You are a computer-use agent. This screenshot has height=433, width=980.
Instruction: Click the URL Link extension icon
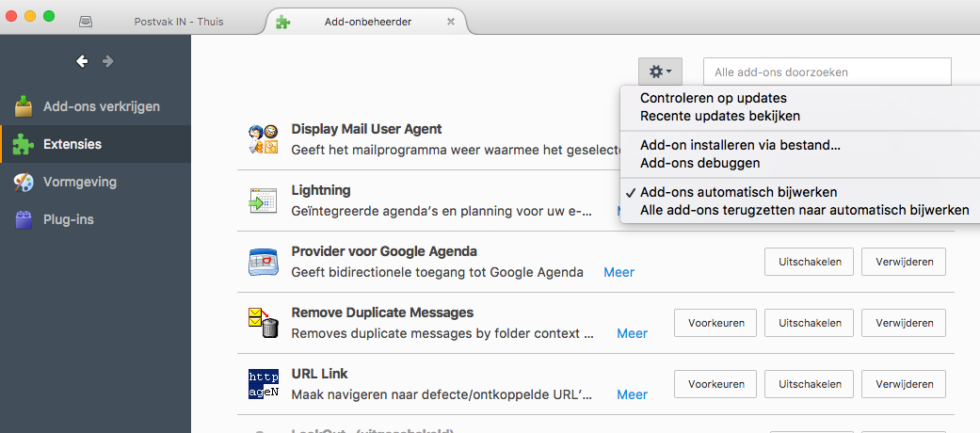click(x=263, y=384)
